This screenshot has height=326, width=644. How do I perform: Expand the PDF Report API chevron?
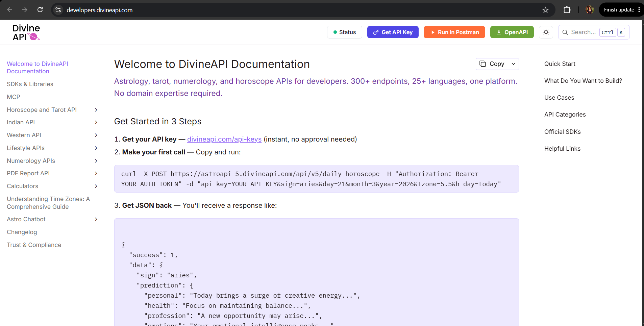96,173
